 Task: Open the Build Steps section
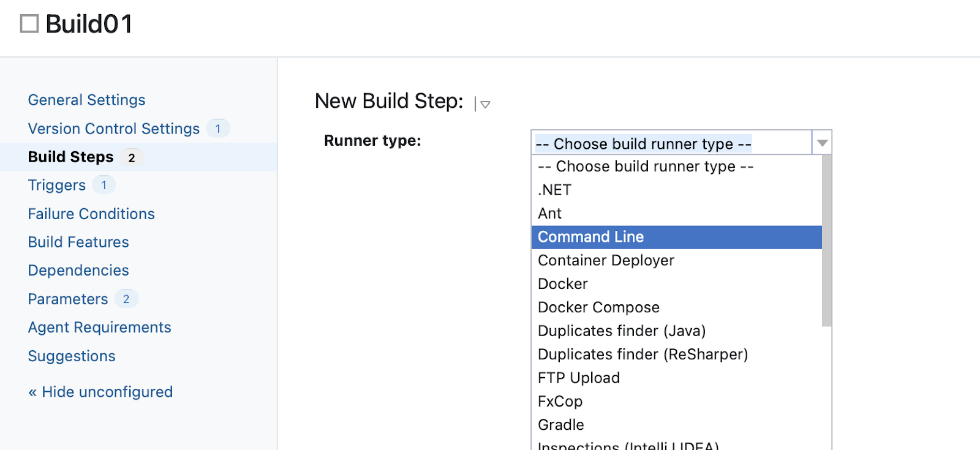70,157
